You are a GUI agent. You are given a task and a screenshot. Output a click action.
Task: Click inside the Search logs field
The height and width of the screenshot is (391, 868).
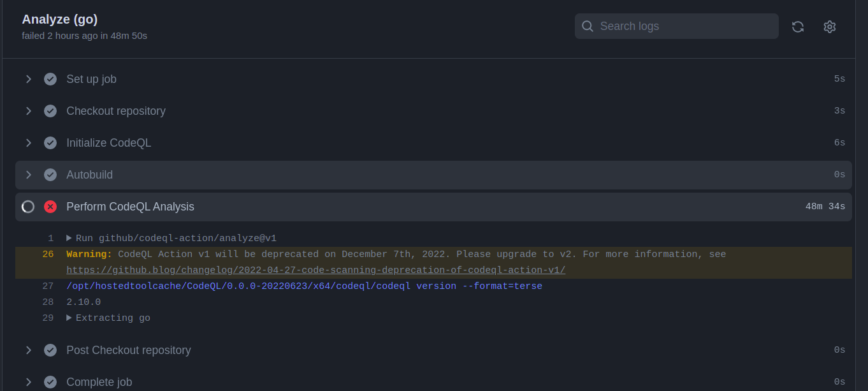click(676, 26)
